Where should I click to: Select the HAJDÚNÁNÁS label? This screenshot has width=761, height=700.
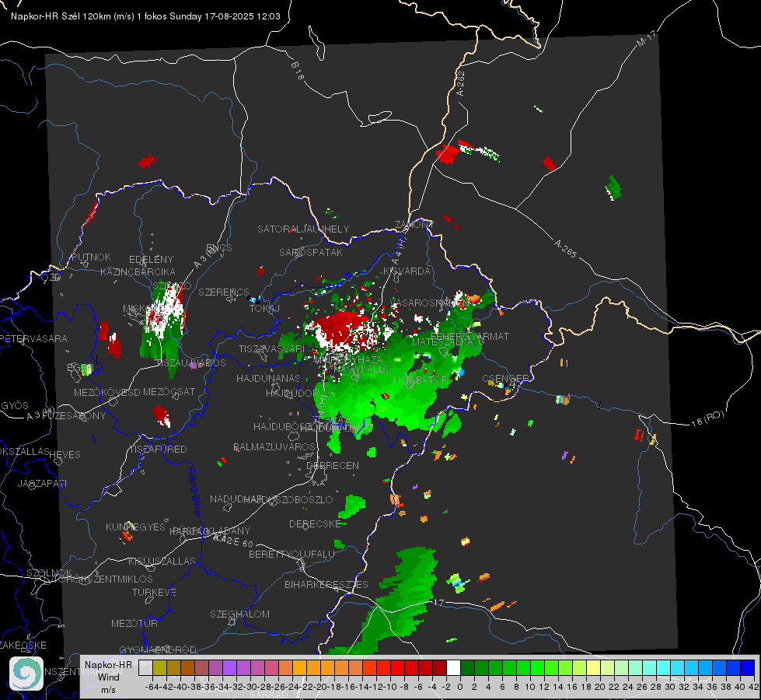pos(268,378)
